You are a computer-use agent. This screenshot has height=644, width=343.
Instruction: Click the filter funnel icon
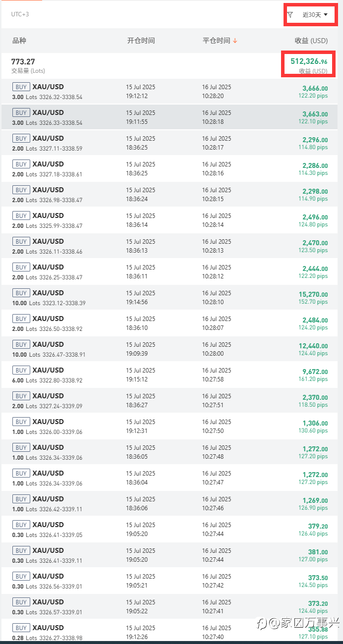(290, 15)
